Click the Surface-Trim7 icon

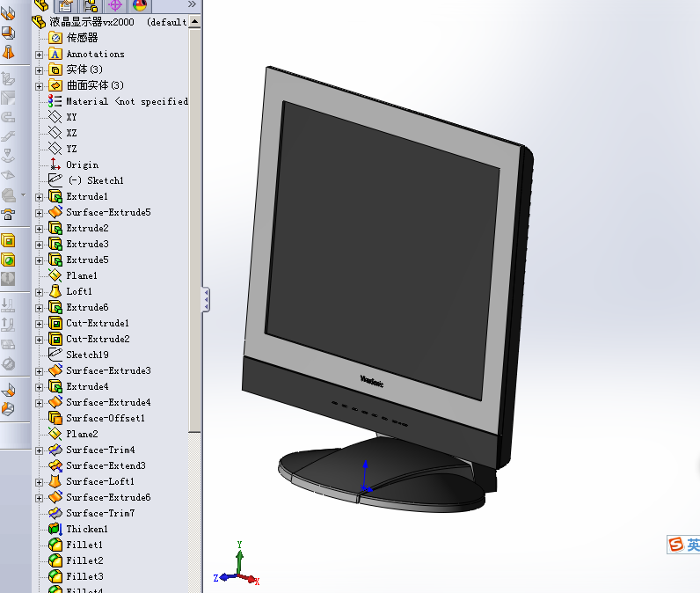55,513
